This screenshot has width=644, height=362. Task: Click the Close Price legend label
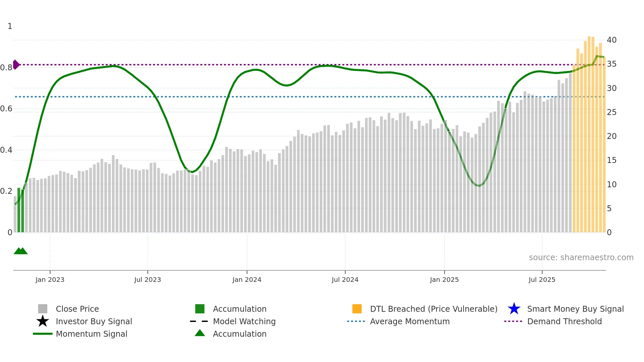coord(77,309)
